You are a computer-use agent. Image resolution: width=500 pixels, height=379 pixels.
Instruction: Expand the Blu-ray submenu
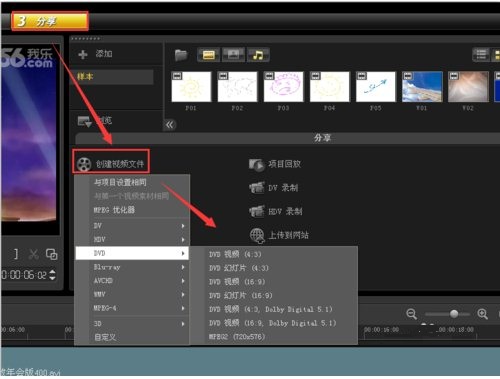coord(132,267)
